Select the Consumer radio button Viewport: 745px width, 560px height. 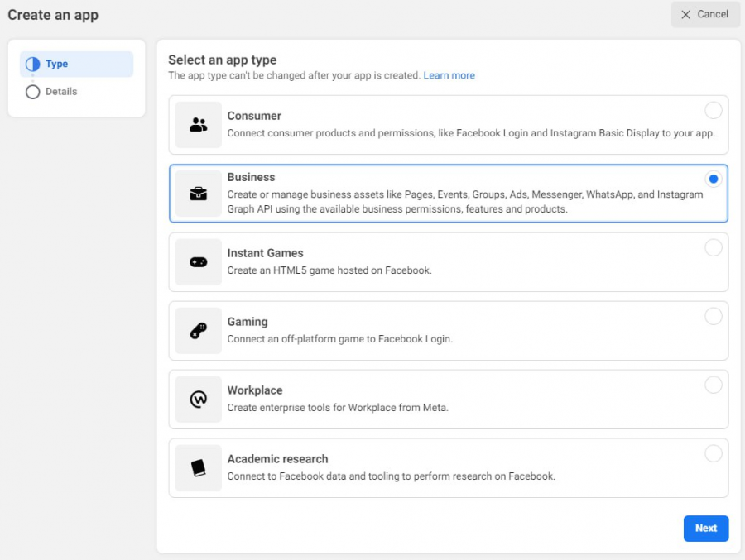coord(714,110)
